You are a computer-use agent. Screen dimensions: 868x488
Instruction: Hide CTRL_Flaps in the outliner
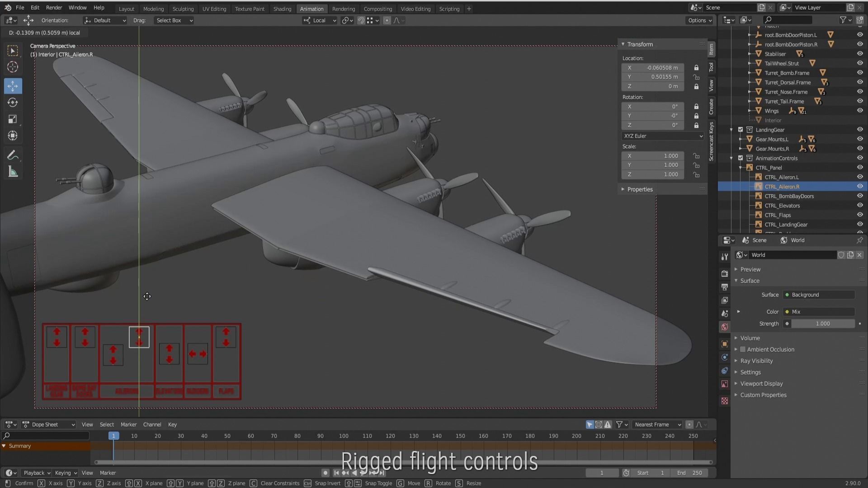point(860,215)
